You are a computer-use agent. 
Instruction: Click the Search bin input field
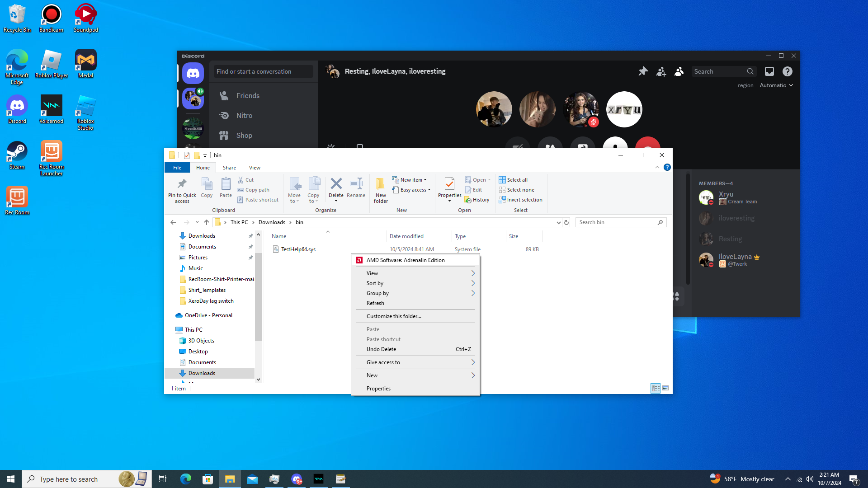click(617, 222)
